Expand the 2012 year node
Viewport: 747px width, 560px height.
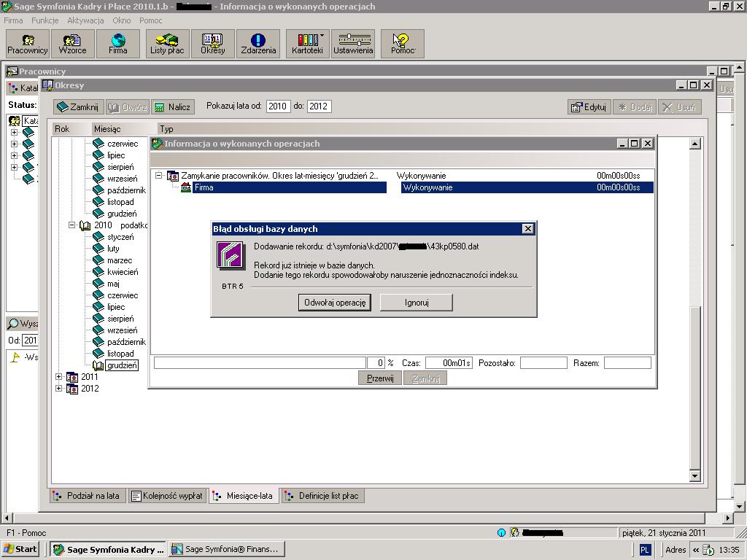pos(58,389)
